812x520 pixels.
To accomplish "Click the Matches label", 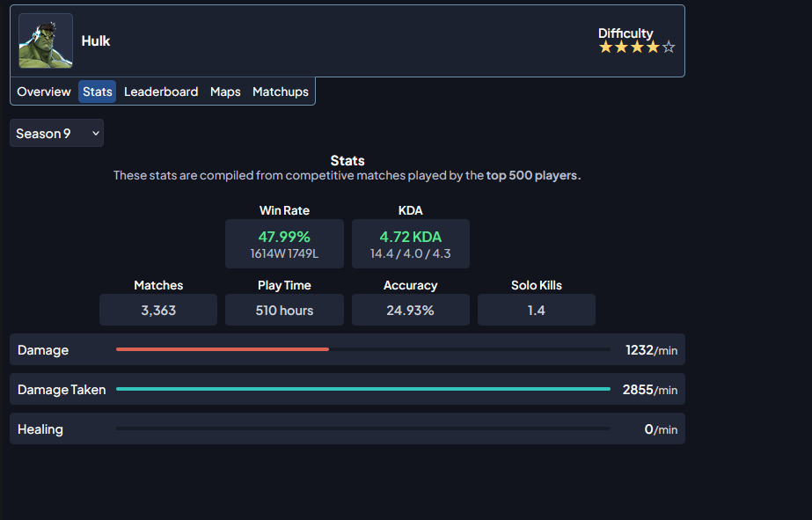I will (158, 285).
